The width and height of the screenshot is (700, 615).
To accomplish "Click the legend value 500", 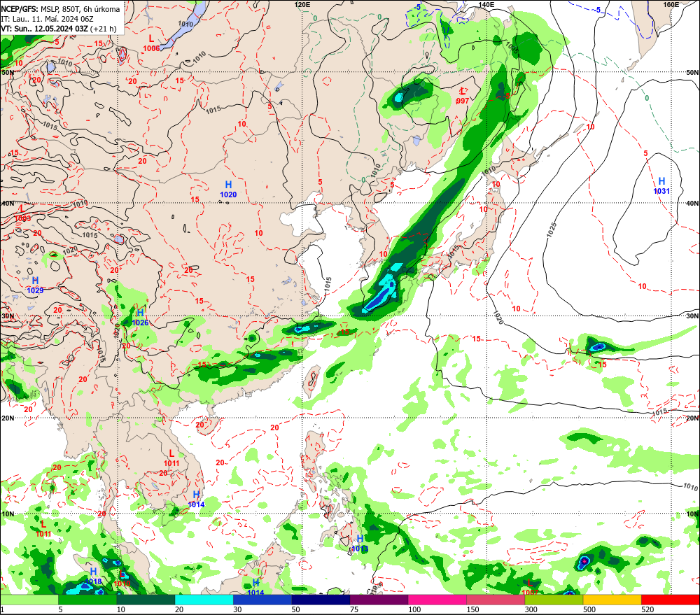I will 589,609.
